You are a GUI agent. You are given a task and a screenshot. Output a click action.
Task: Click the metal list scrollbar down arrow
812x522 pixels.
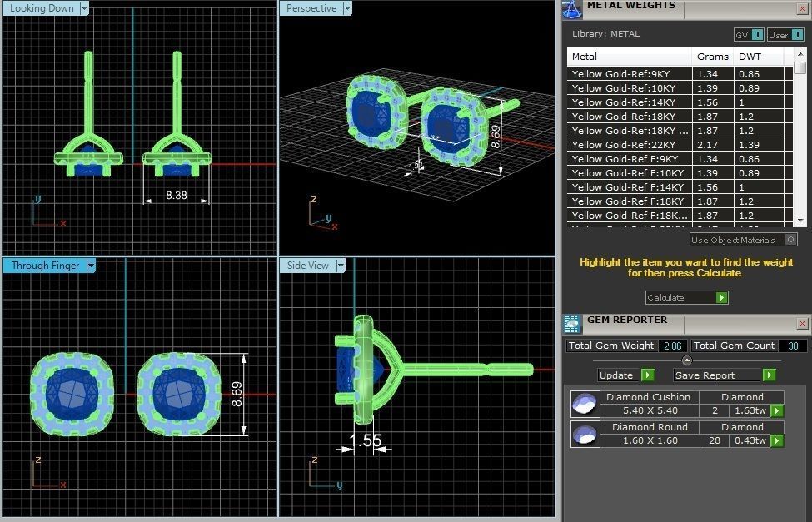tap(800, 220)
